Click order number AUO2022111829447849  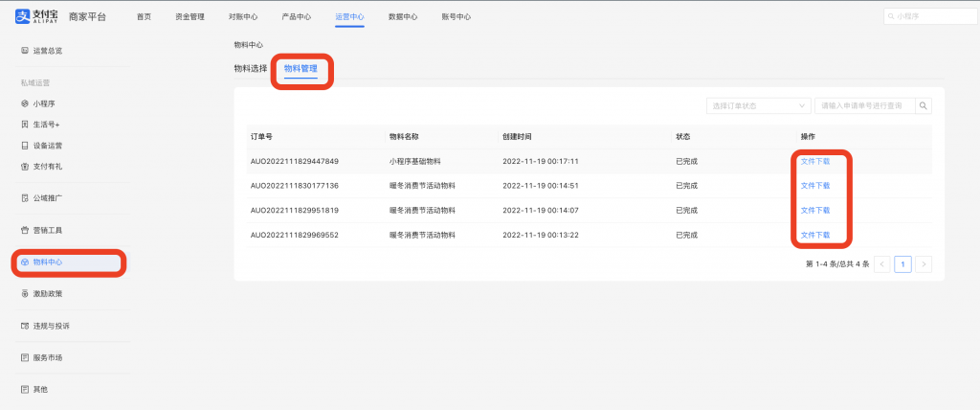[x=295, y=161]
